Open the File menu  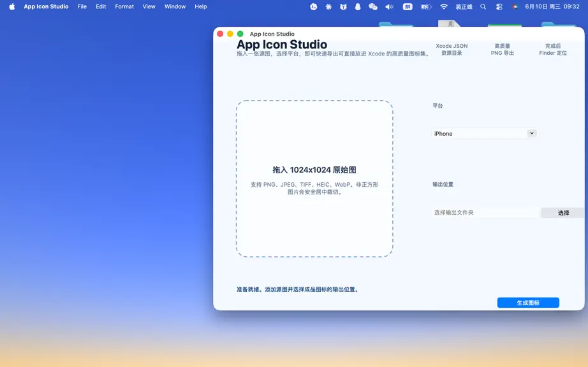click(x=82, y=6)
